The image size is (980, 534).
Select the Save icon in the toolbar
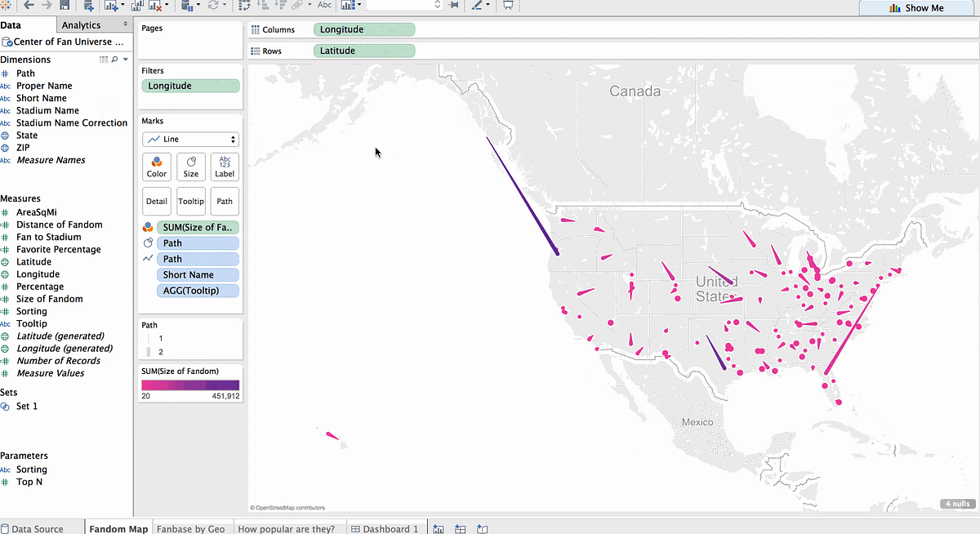[x=65, y=6]
